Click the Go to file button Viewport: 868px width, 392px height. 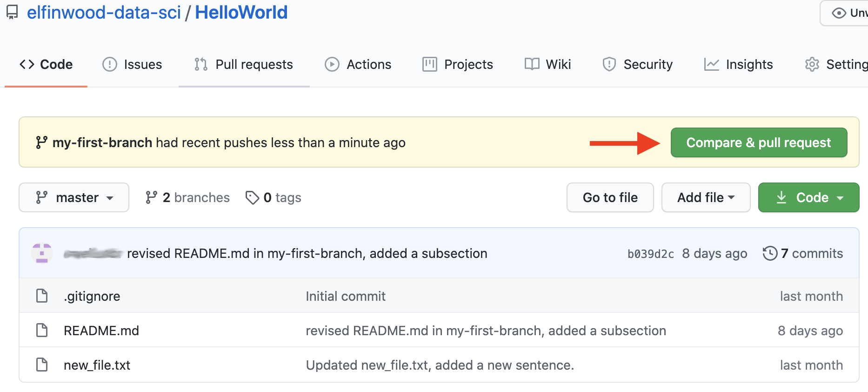[x=610, y=197]
